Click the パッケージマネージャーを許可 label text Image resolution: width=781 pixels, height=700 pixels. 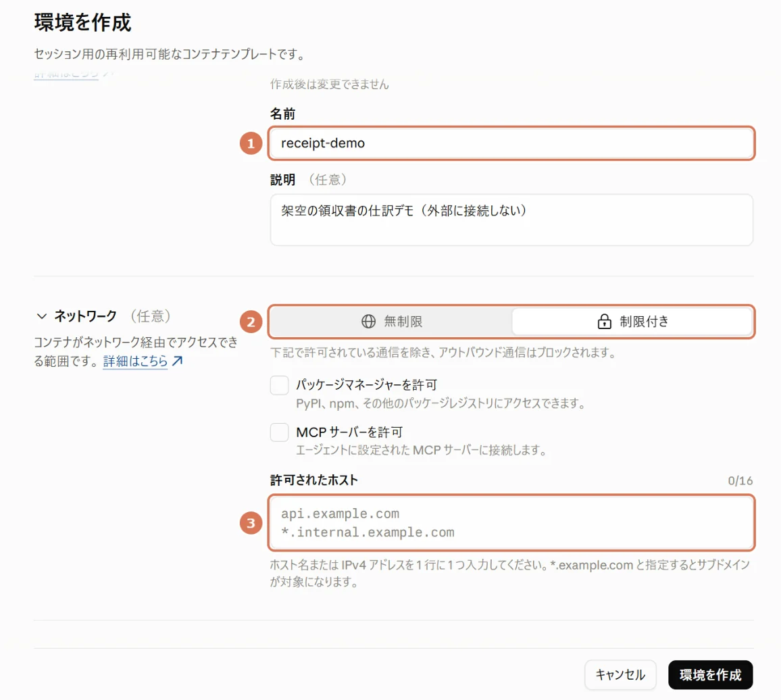click(x=366, y=385)
